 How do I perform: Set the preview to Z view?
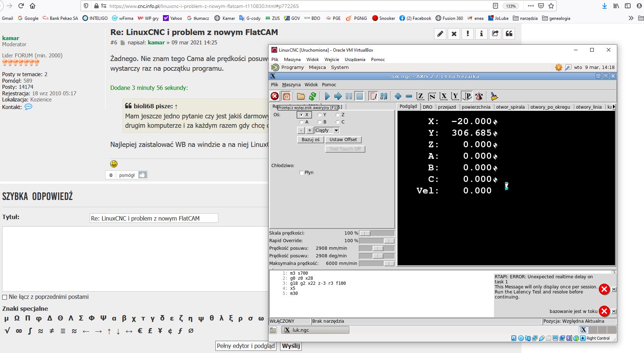(420, 96)
